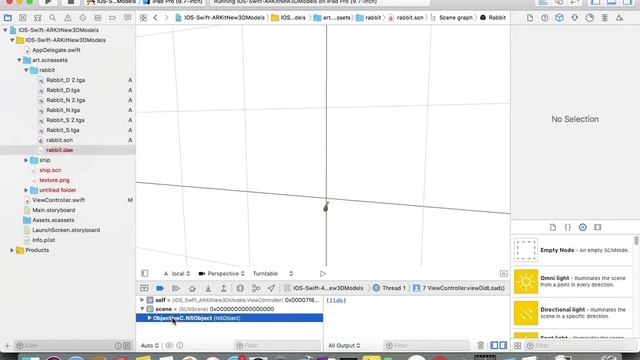The height and width of the screenshot is (360, 640).
Task: Show the Node inspector cube icon
Action: (x=559, y=18)
